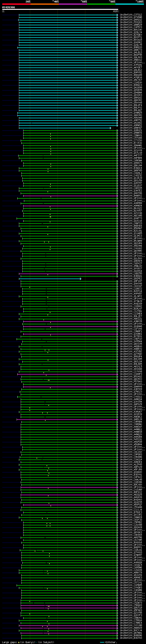The width and height of the screenshot is (146, 644).
Task: Open hit UniRef100_P93263
Action: pos(131,22)
